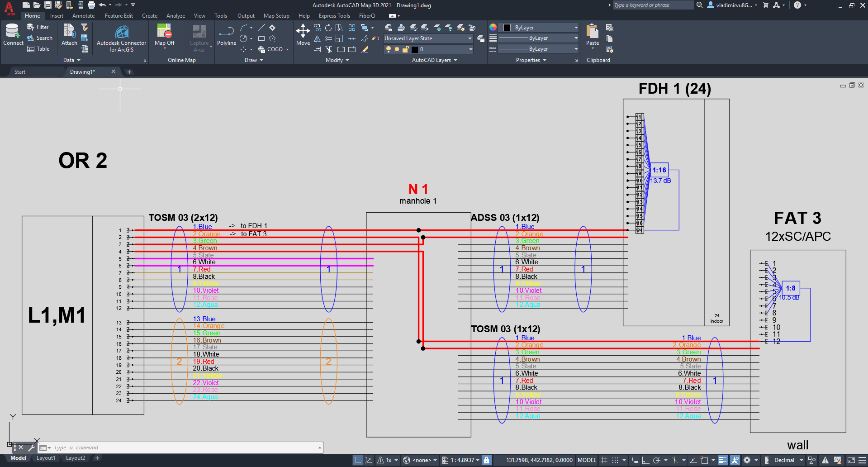
Task: Click the Clean Screen icon in status bar
Action: coord(851,460)
